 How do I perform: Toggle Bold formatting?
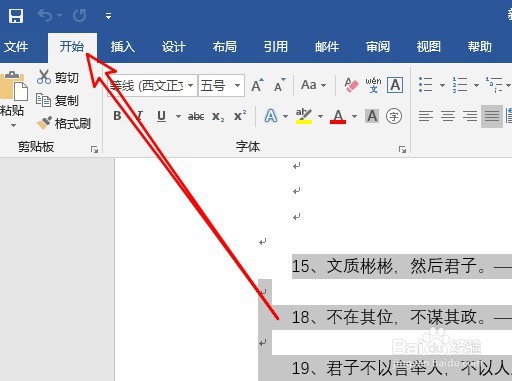[117, 116]
